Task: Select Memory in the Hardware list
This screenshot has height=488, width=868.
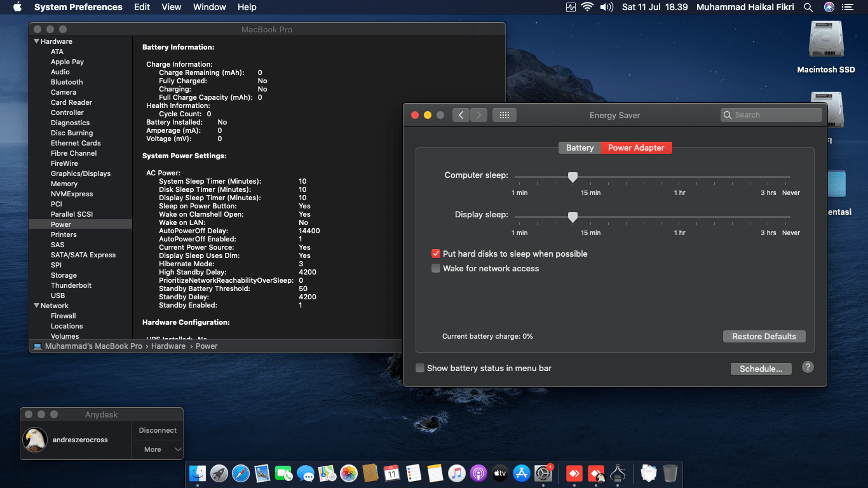Action: click(x=64, y=184)
